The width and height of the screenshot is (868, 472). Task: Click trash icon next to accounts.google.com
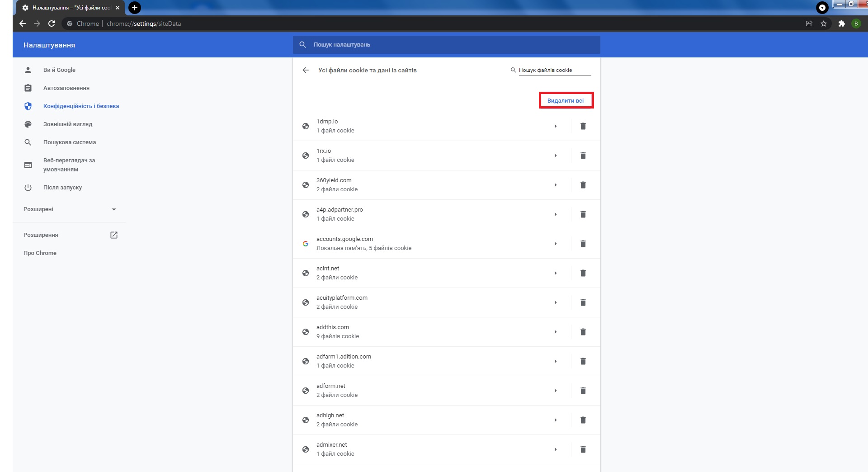(x=583, y=244)
